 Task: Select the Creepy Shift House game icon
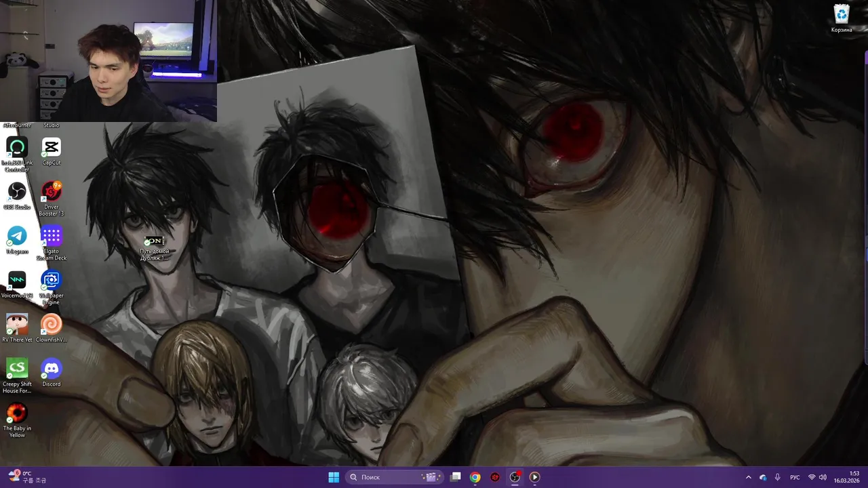[17, 376]
